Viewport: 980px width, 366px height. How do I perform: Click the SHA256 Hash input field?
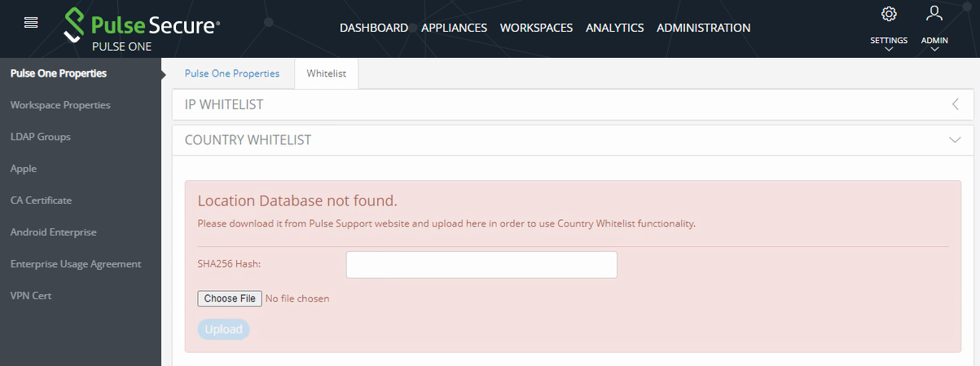click(x=481, y=265)
